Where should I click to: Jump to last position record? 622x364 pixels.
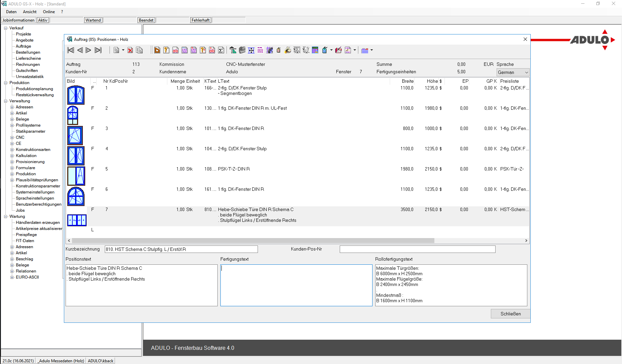(98, 50)
